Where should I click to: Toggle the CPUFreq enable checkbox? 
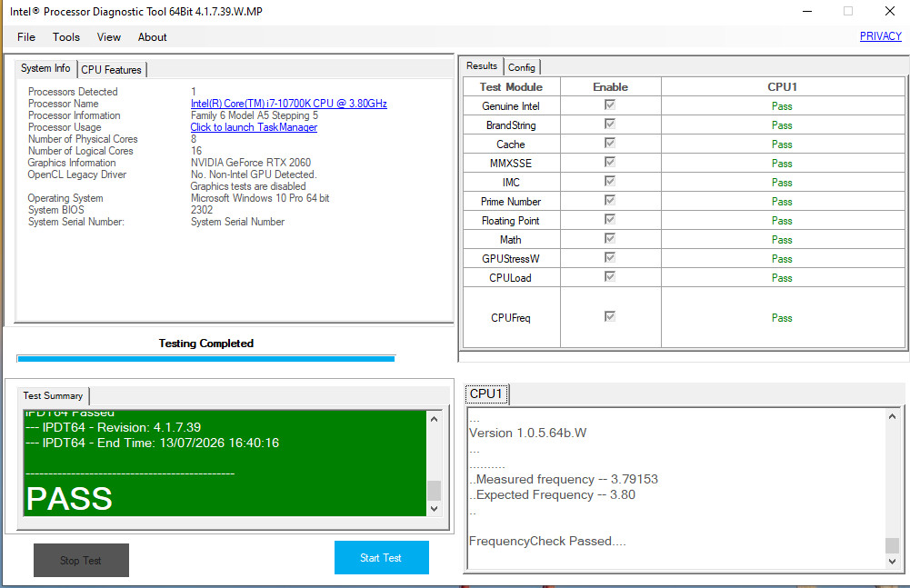[x=610, y=317]
